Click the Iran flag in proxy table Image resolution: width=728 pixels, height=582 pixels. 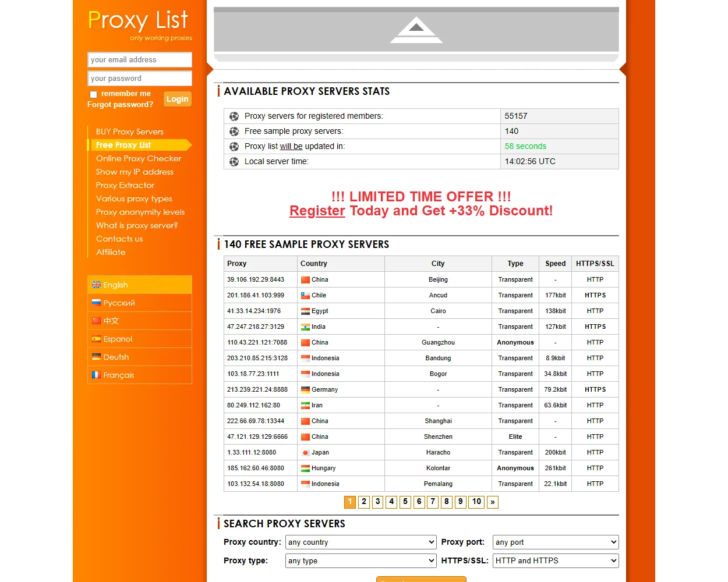coord(305,406)
